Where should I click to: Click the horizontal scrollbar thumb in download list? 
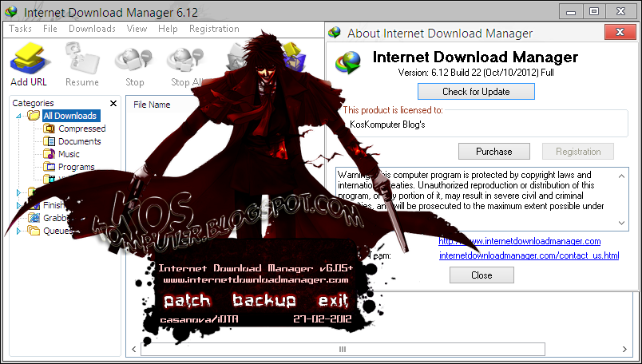click(x=343, y=350)
